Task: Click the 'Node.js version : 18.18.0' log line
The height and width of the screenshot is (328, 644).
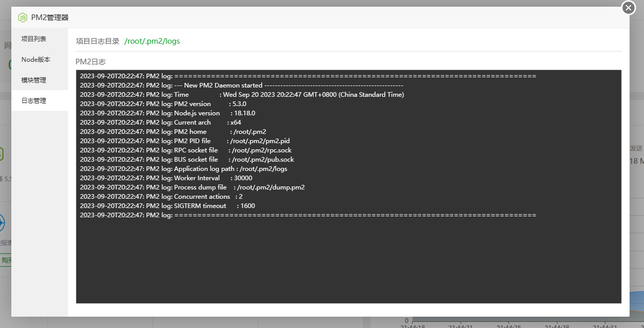Action: click(167, 113)
